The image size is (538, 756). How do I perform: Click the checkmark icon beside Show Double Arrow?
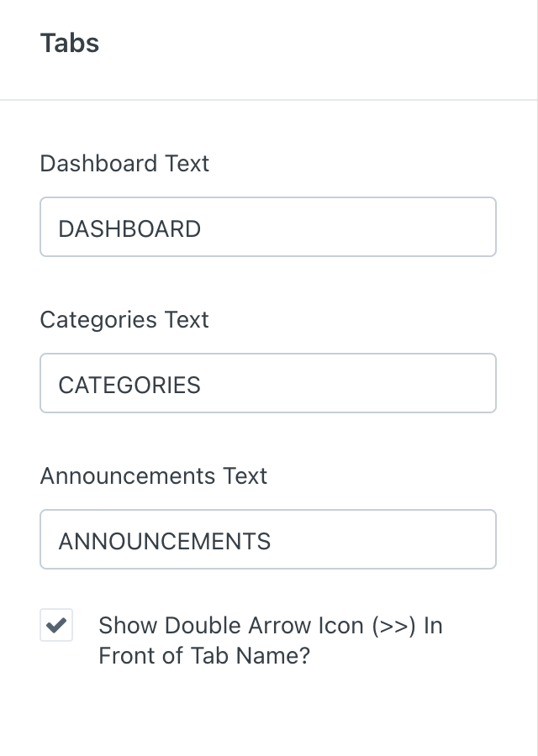tap(56, 626)
